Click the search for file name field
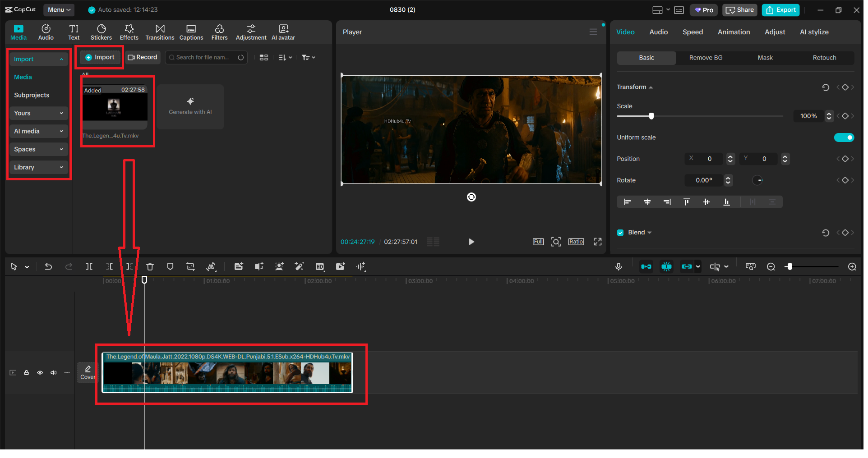The image size is (868, 458). 206,58
